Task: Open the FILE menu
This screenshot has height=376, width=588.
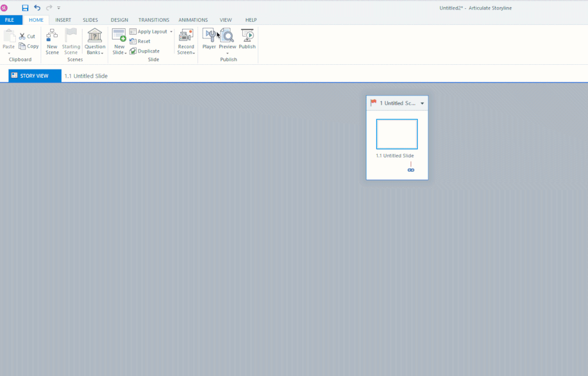Action: [x=10, y=20]
